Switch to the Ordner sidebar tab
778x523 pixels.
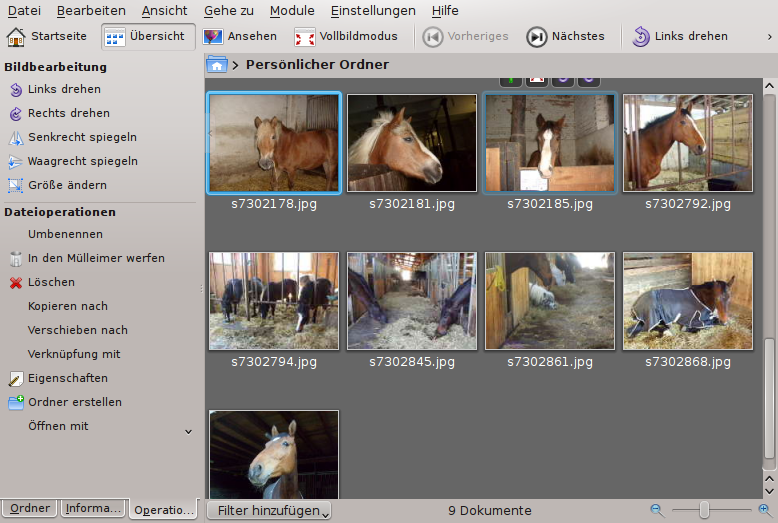click(30, 508)
